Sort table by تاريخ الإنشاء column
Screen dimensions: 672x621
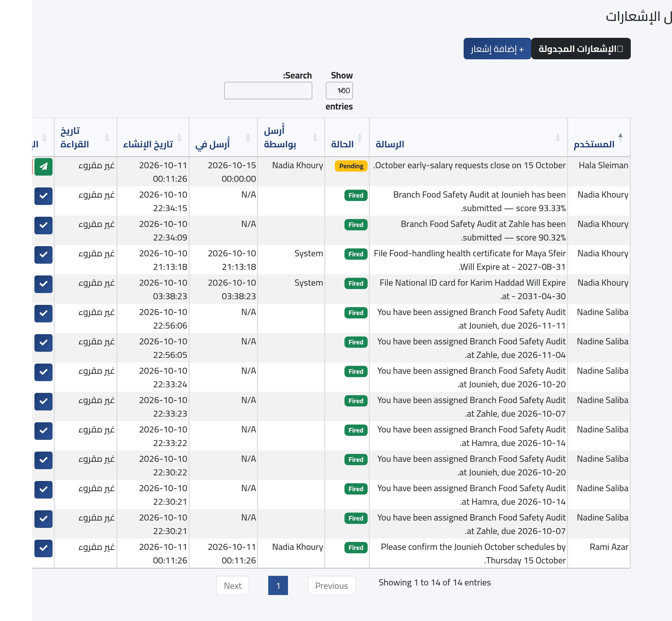[x=153, y=138]
